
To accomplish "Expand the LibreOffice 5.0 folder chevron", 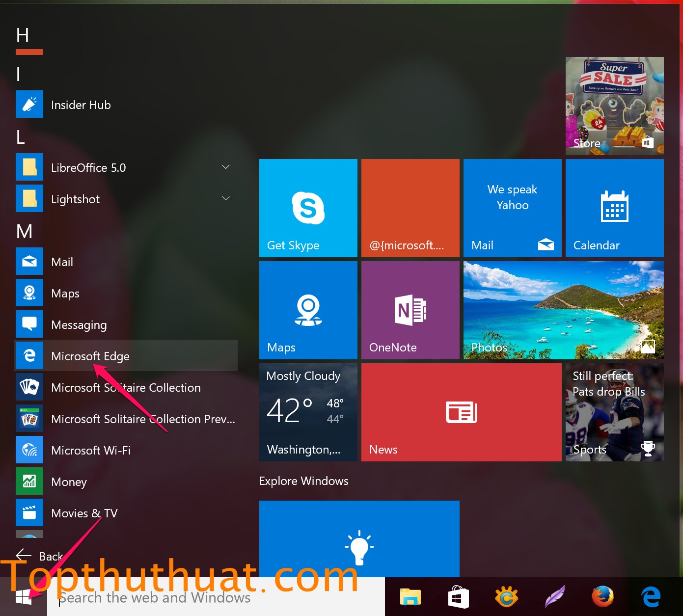I will (x=226, y=167).
